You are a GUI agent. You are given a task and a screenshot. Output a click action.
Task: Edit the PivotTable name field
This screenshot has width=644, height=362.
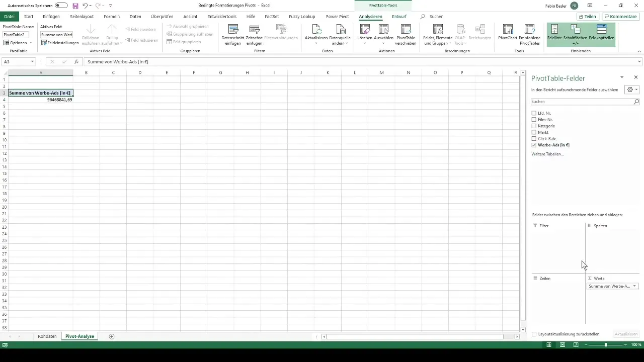click(16, 35)
